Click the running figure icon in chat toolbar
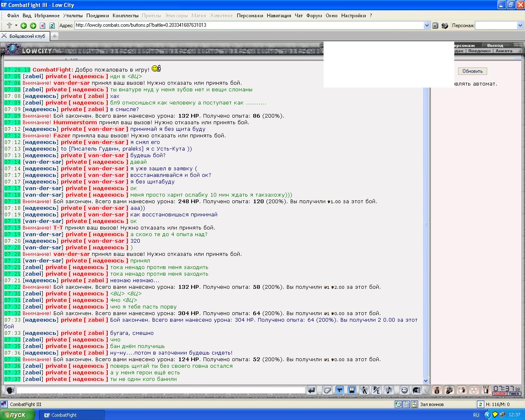Screen dimensions: 525x420 (x=364, y=390)
